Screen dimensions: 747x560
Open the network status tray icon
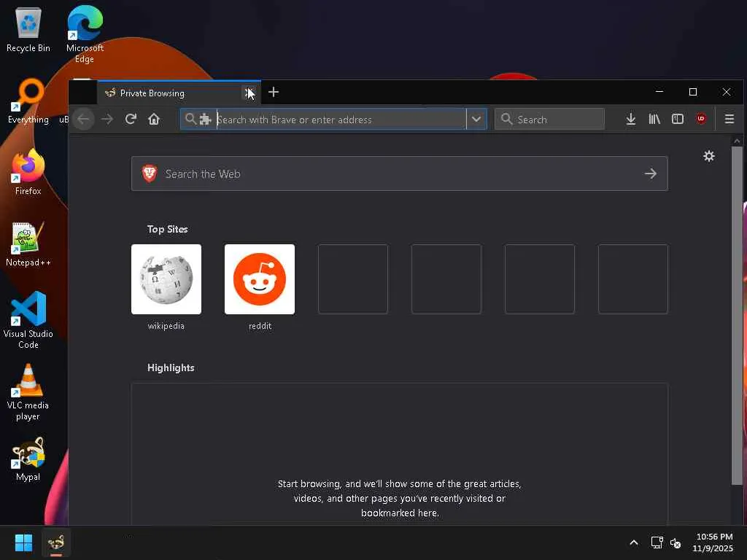657,542
